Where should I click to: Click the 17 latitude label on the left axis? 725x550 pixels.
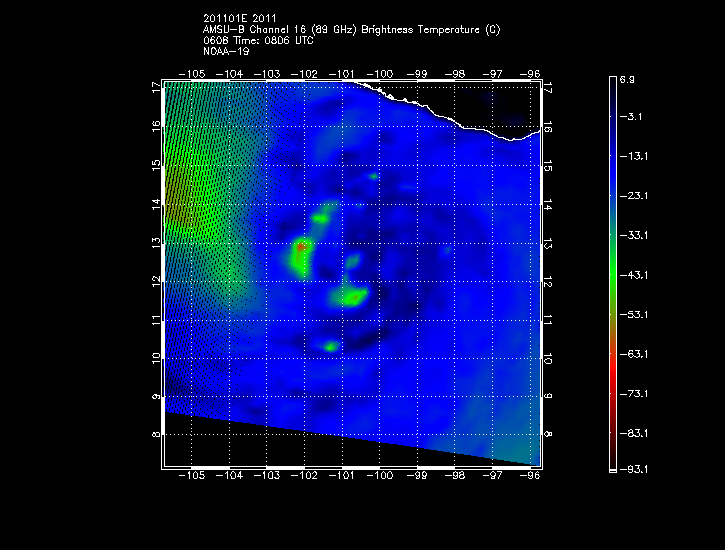[156, 87]
